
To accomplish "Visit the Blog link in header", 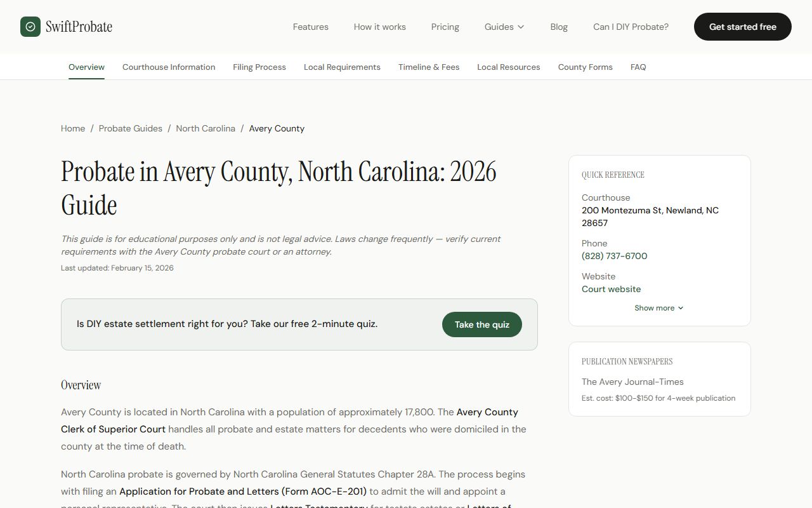I will pos(559,27).
